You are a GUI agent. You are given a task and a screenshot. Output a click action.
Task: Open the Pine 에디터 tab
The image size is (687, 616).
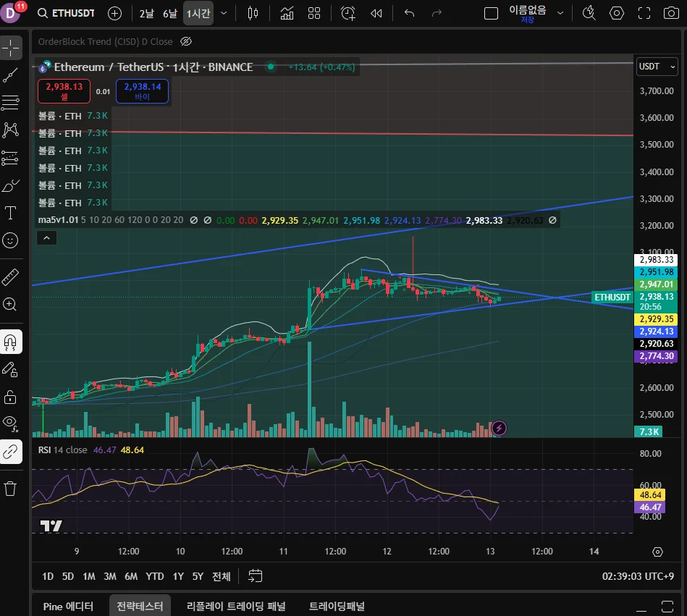[68, 607]
